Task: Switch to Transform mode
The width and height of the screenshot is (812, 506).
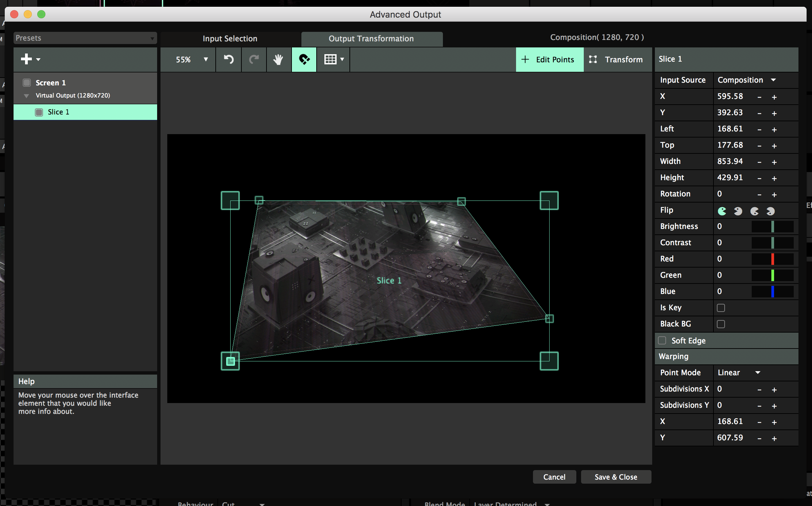Action: coord(617,60)
